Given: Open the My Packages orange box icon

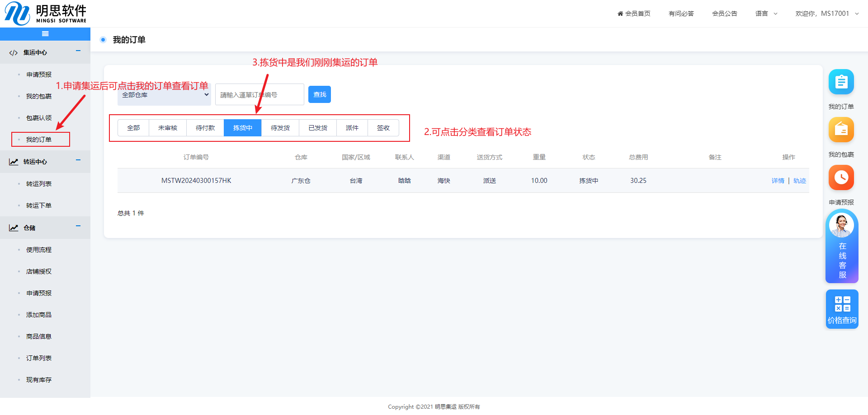Looking at the screenshot, I should 841,130.
